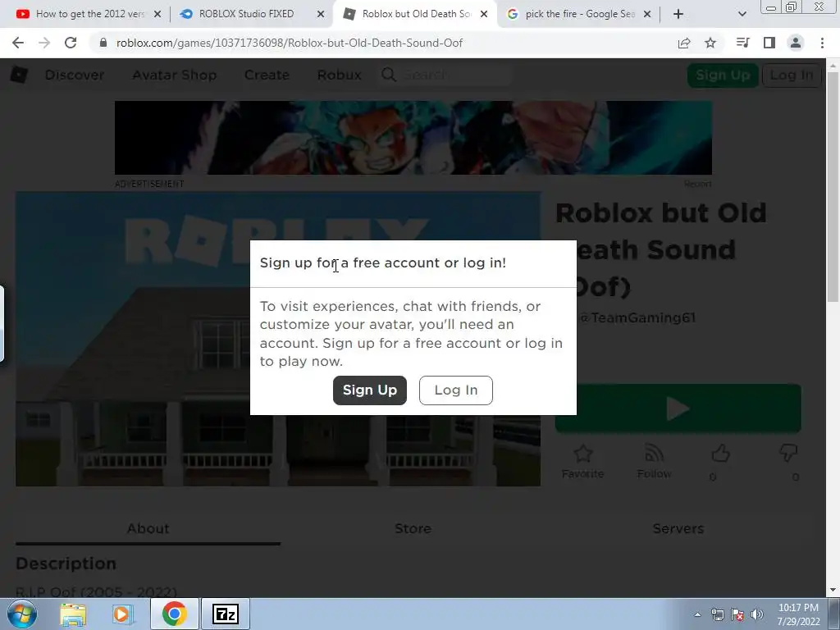
Task: Select the About tab
Action: point(148,529)
